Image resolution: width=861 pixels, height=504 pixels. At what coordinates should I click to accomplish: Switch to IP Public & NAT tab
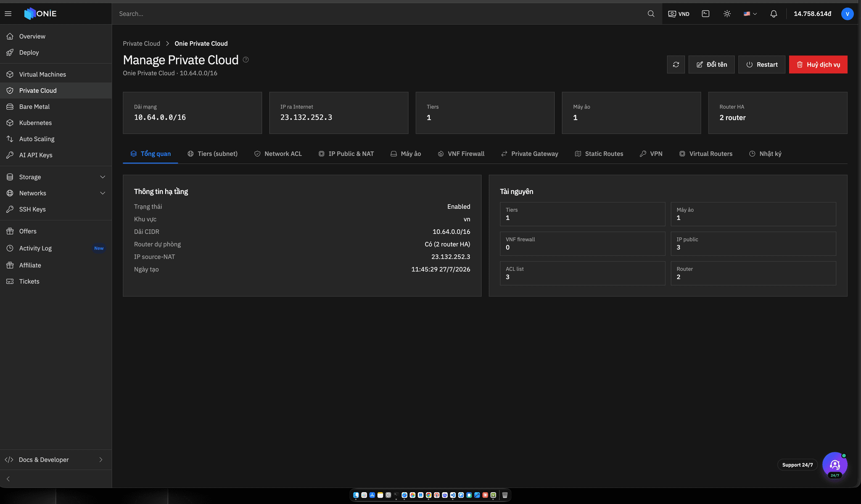(x=346, y=154)
